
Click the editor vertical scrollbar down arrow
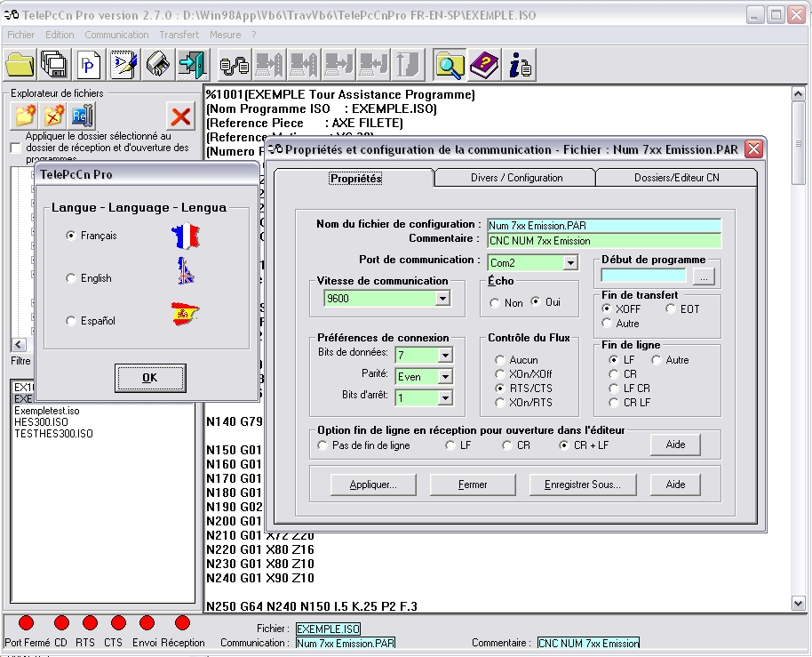[798, 603]
